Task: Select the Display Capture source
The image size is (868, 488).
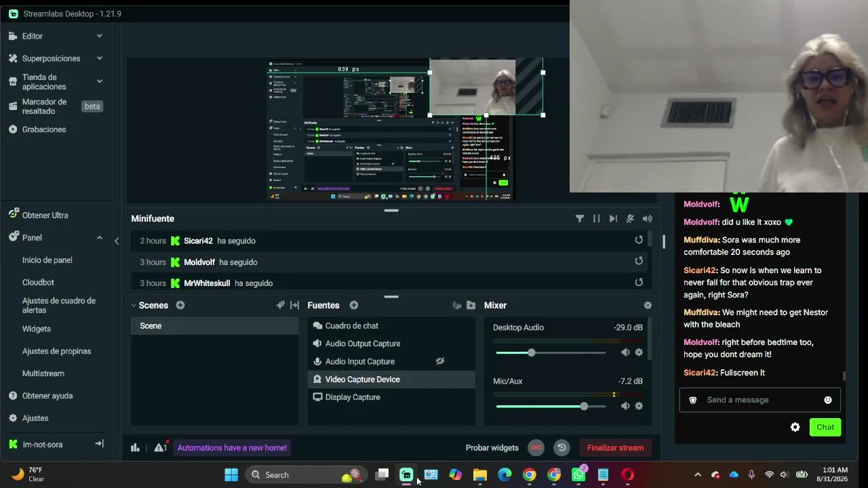Action: [391, 397]
